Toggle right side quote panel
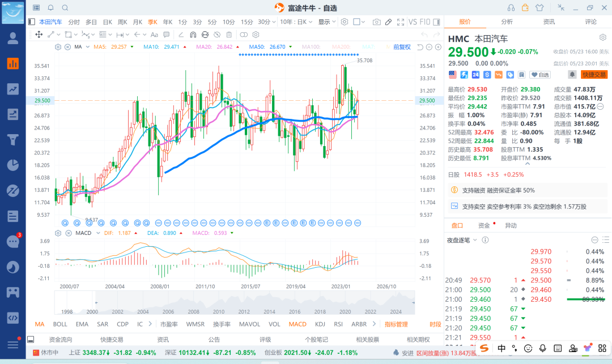This screenshot has width=612, height=364. click(x=436, y=22)
